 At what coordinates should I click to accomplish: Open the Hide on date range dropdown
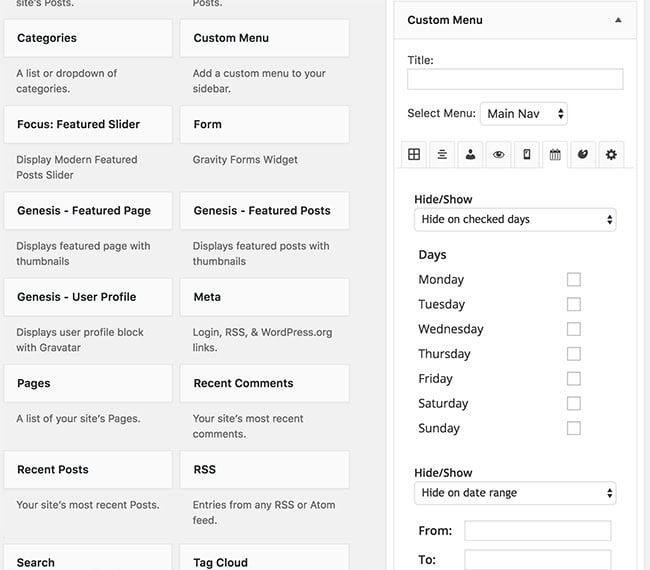[515, 493]
